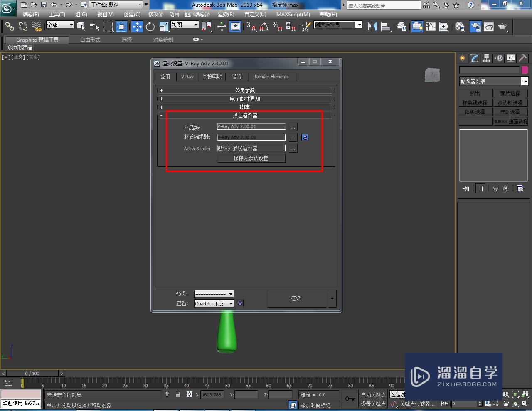Open the selection filter 全部 dropdown

[x=60, y=25]
